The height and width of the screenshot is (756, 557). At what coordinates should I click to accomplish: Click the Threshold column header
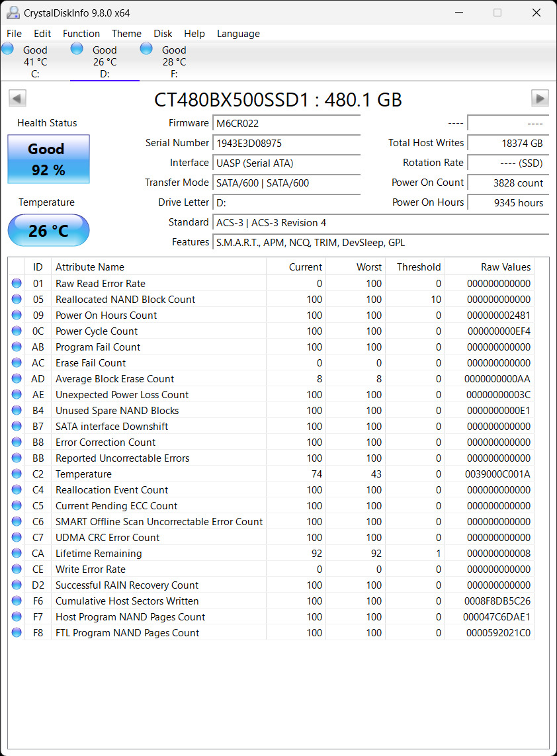415,267
